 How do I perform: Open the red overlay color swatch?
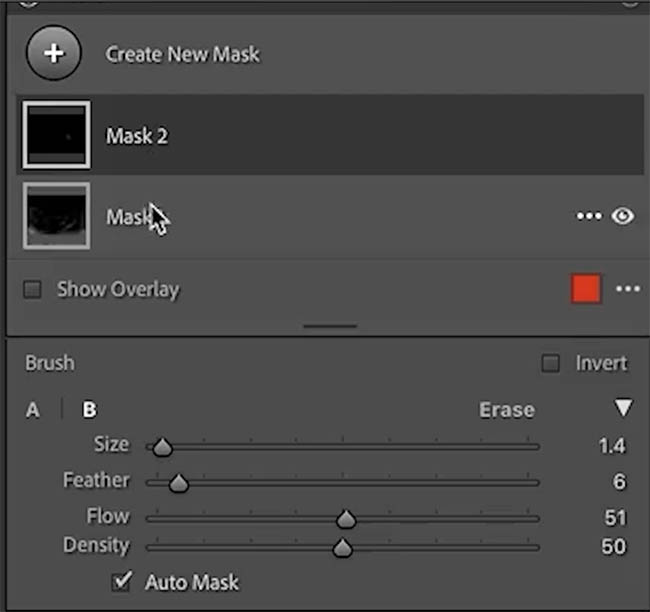pos(585,289)
